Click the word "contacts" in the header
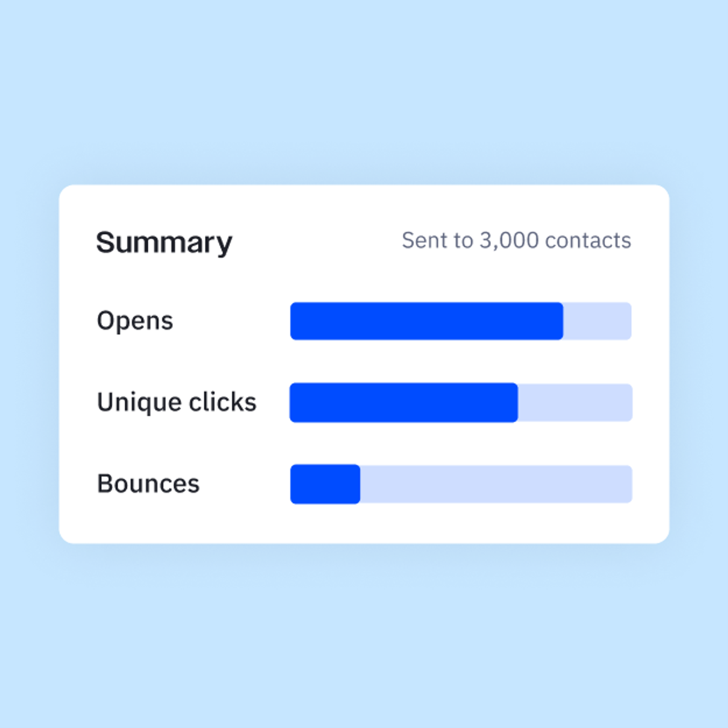 pos(588,240)
